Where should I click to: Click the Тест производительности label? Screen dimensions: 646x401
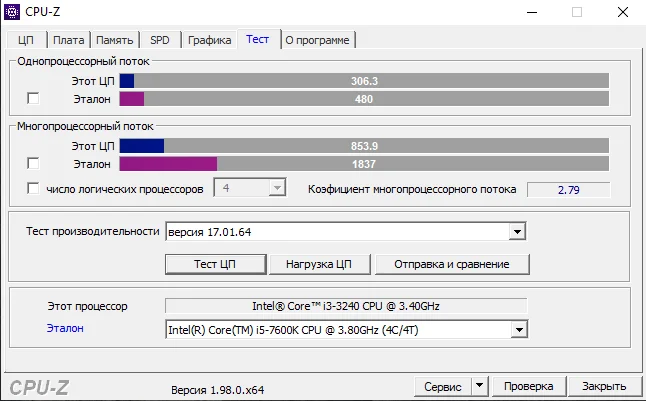click(93, 231)
